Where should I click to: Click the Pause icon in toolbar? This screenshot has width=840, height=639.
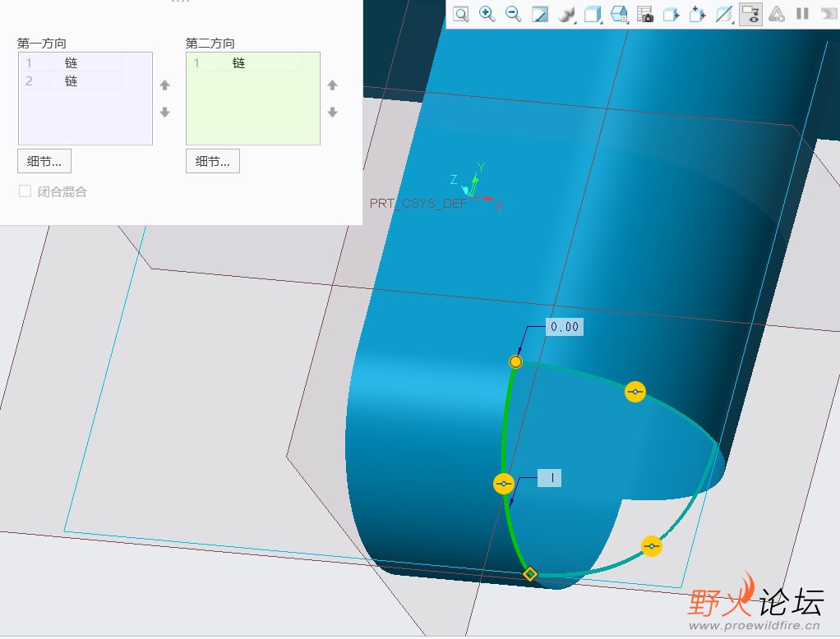(x=802, y=13)
